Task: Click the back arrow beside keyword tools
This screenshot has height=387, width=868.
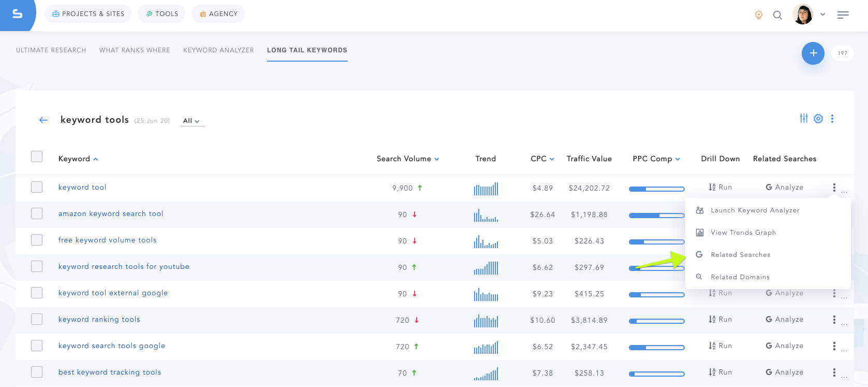Action: tap(43, 120)
